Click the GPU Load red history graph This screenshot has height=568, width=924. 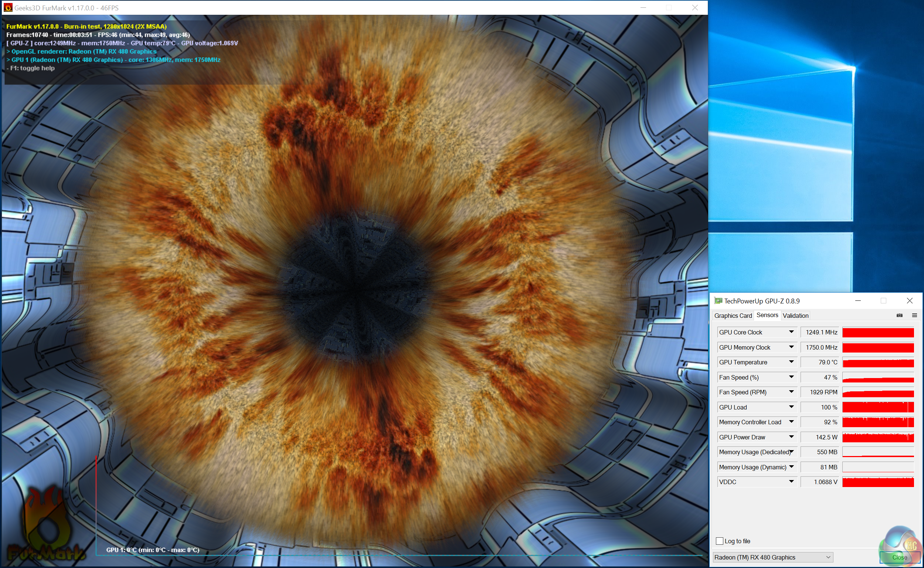click(x=878, y=407)
